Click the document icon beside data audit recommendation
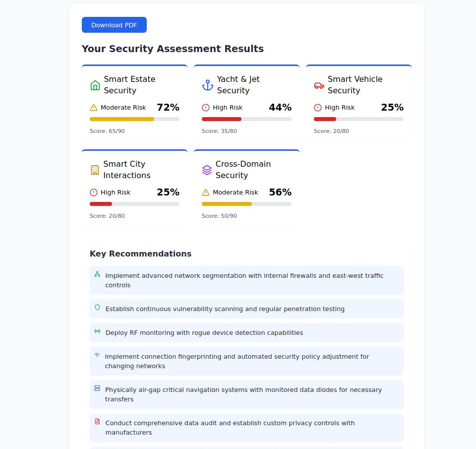 tap(97, 421)
